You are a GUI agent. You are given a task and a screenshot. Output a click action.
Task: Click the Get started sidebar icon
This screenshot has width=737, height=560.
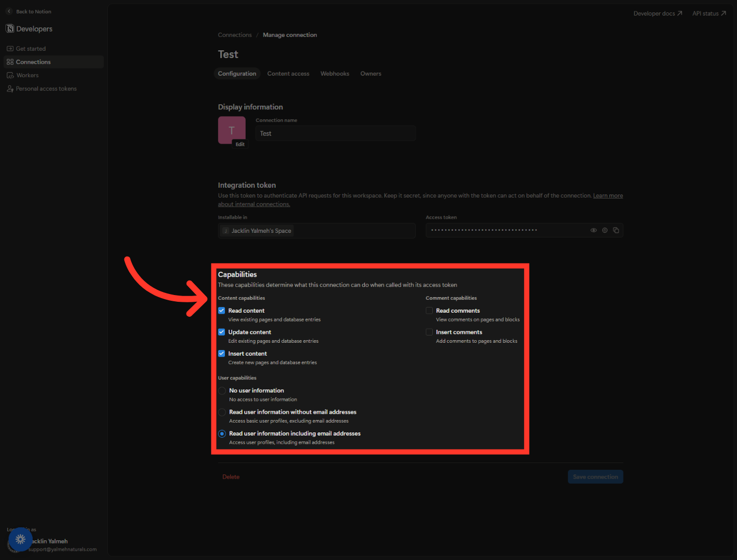[x=10, y=49]
